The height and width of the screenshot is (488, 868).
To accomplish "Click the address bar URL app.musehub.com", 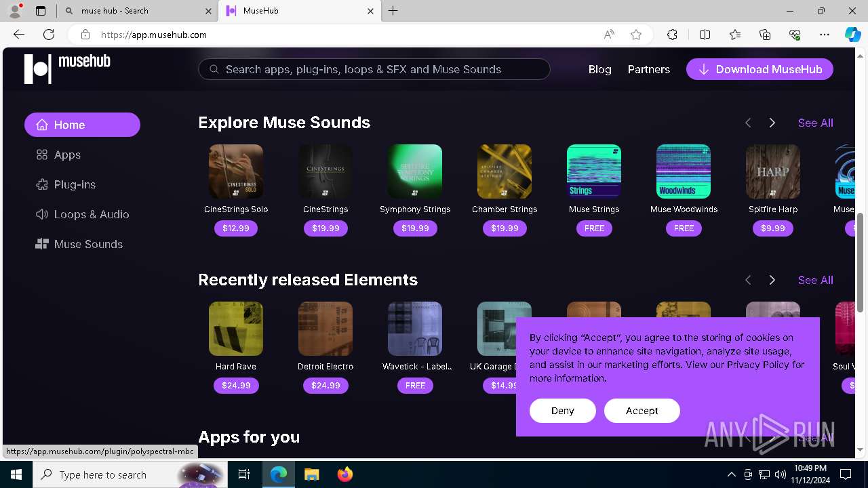I will pos(154,35).
